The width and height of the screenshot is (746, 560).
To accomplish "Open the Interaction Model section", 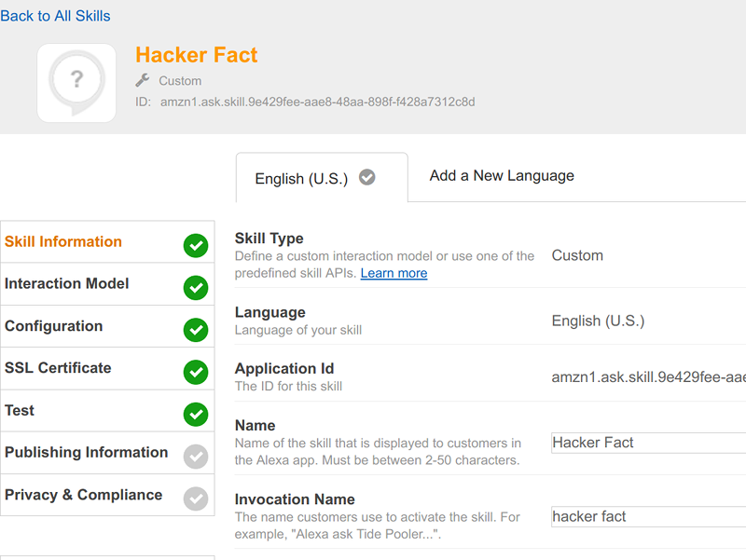I will click(x=67, y=284).
